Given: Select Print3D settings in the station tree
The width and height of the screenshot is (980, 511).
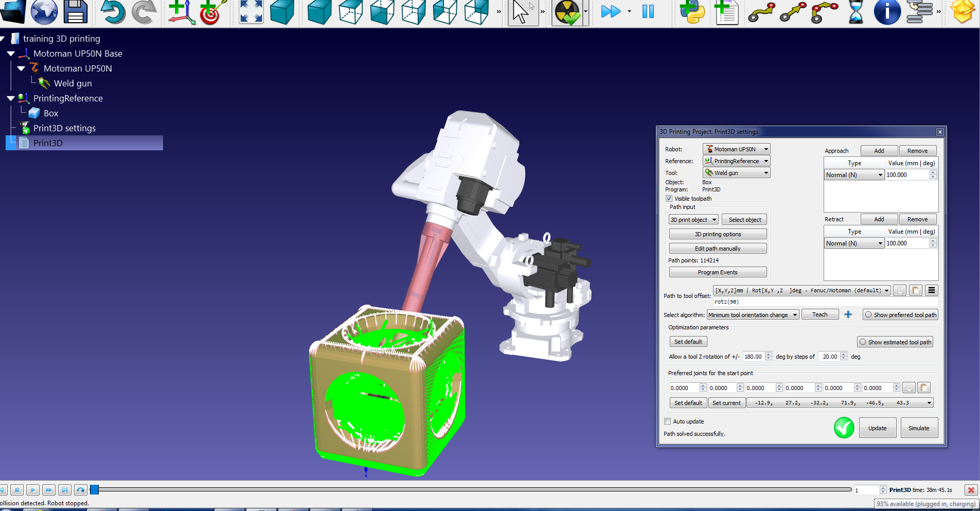Looking at the screenshot, I should click(64, 128).
